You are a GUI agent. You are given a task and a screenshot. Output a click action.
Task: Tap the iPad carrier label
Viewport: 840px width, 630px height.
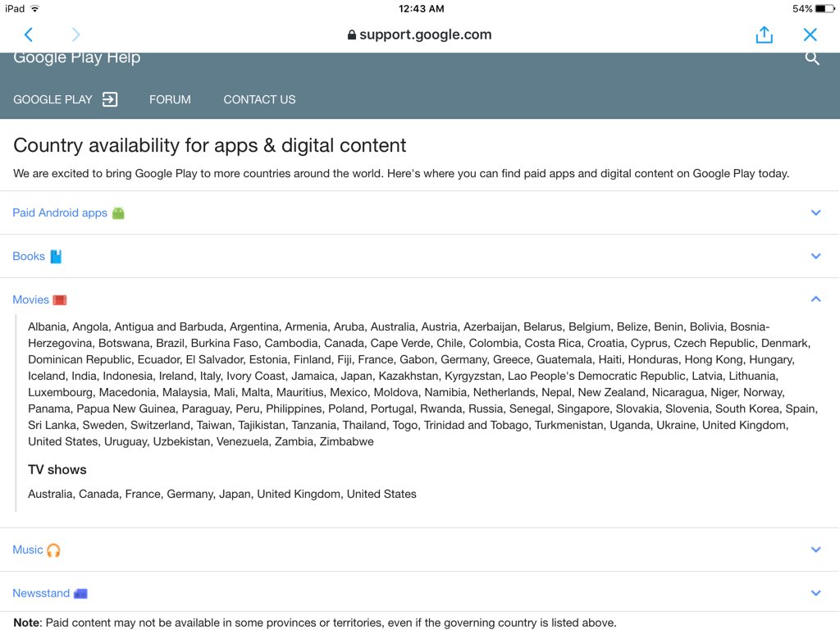15,8
